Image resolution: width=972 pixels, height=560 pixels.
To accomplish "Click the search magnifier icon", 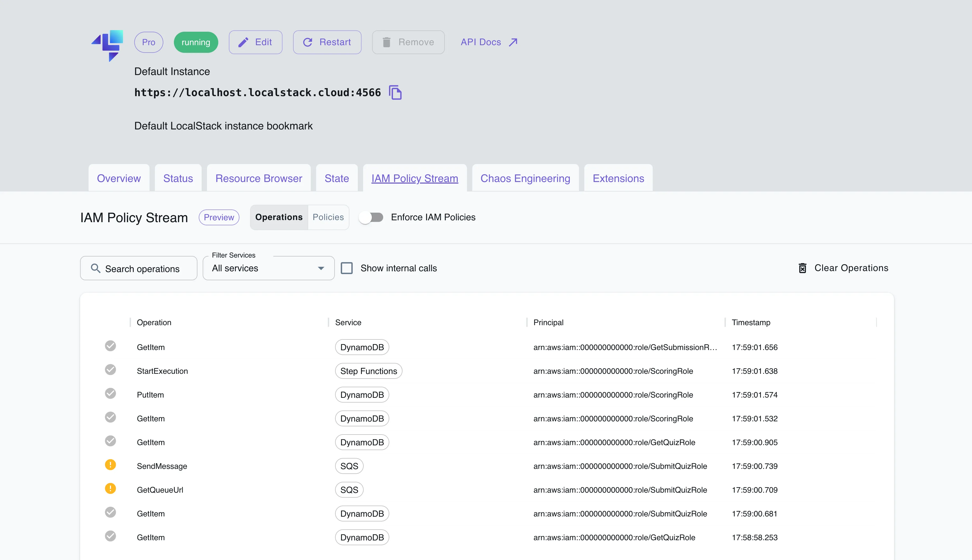I will (95, 268).
